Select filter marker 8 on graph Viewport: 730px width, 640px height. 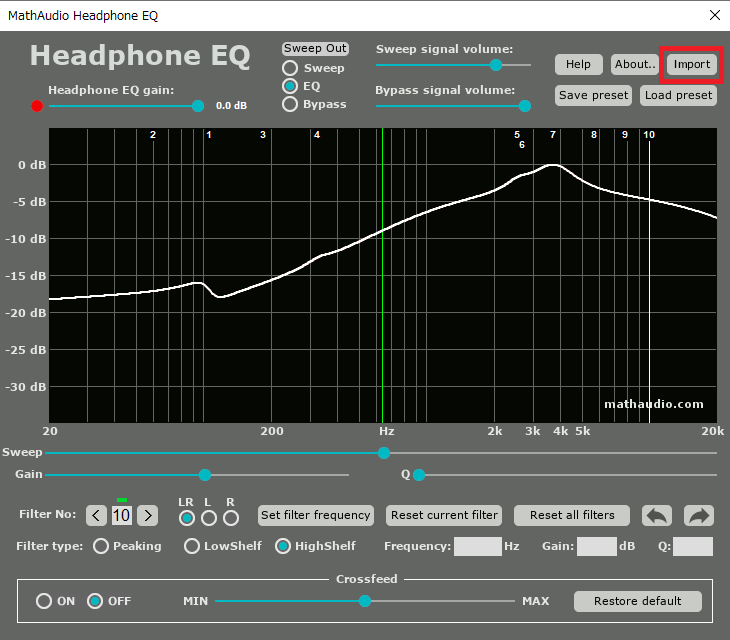[594, 135]
